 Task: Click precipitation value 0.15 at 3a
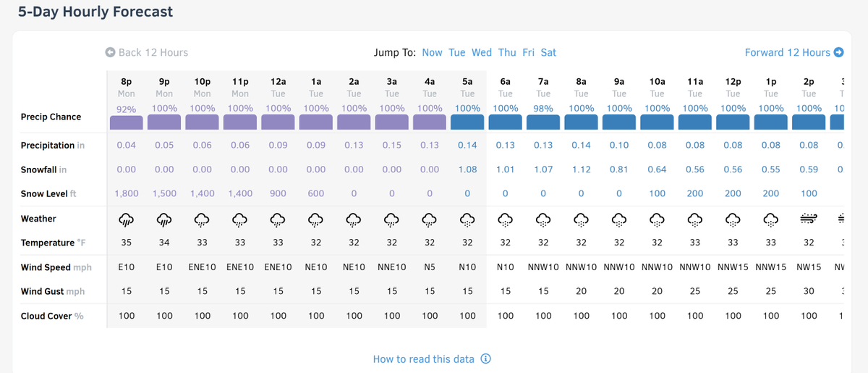tap(392, 145)
